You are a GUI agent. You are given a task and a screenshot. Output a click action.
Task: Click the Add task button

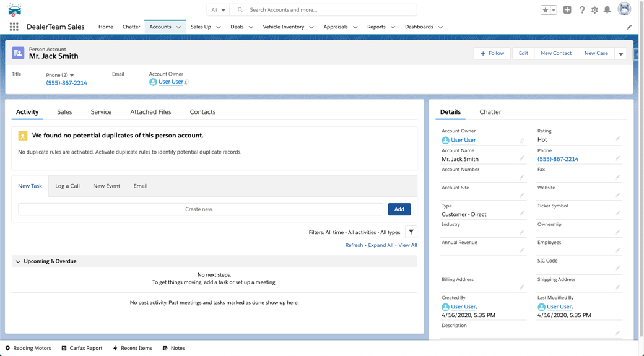point(399,209)
